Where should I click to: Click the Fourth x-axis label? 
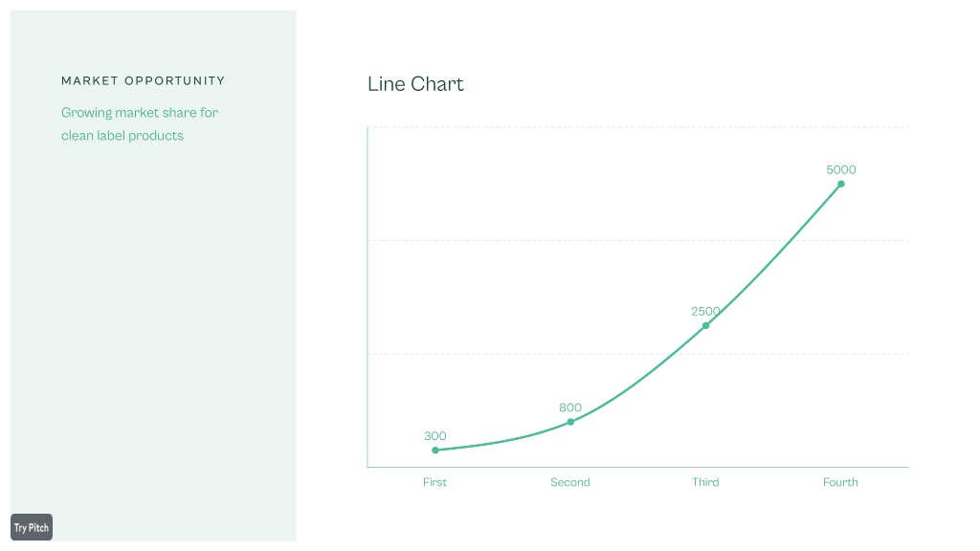pyautogui.click(x=840, y=482)
